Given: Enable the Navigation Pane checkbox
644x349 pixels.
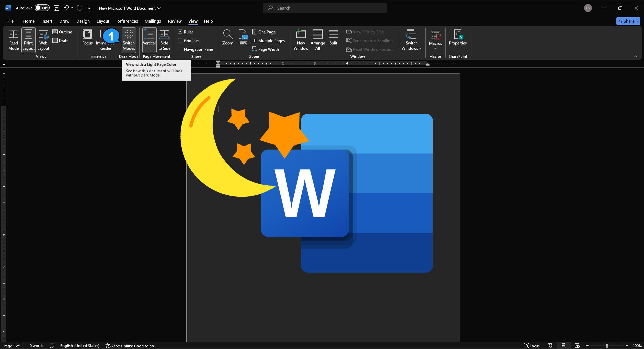Looking at the screenshot, I should click(x=180, y=49).
